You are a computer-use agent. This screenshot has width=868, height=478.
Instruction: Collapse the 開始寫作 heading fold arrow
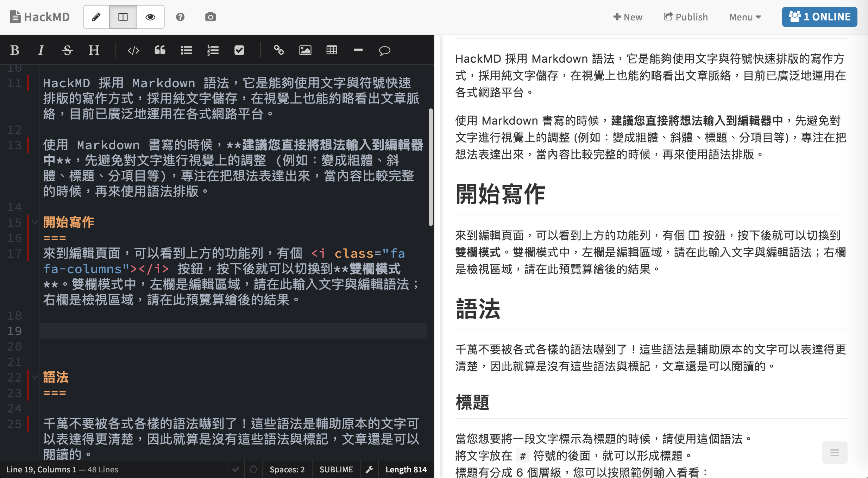click(34, 222)
